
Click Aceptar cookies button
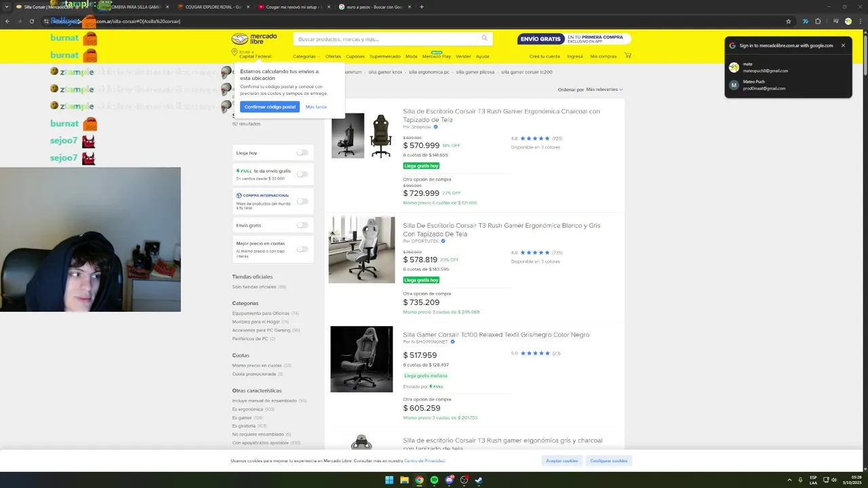point(561,461)
